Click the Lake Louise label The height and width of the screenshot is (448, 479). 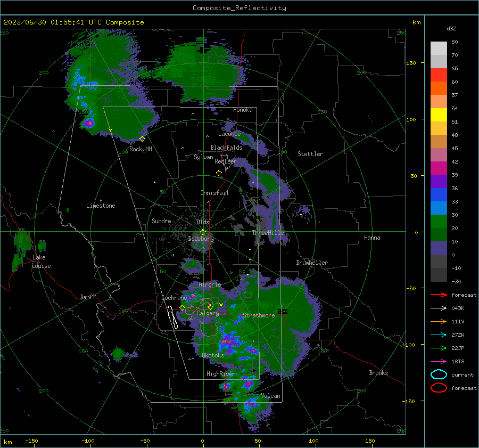click(41, 262)
